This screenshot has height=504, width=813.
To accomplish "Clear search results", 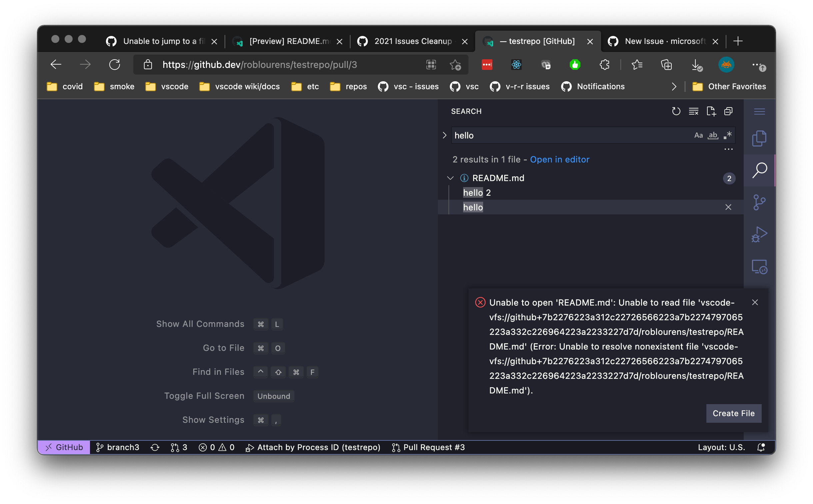I will click(693, 111).
